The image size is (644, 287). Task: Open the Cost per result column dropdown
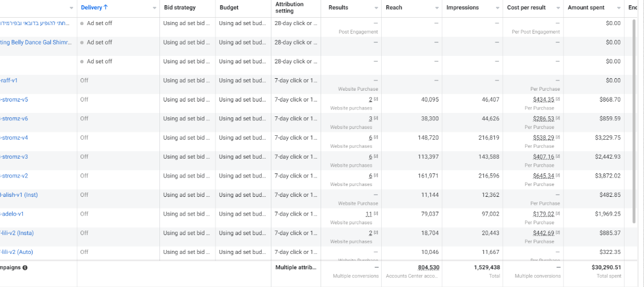click(x=558, y=8)
